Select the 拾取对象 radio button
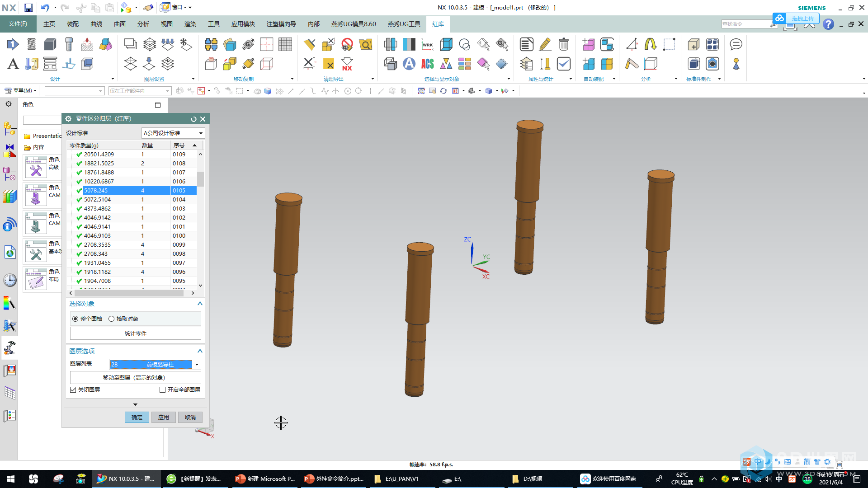This screenshot has height=488, width=868. [111, 319]
